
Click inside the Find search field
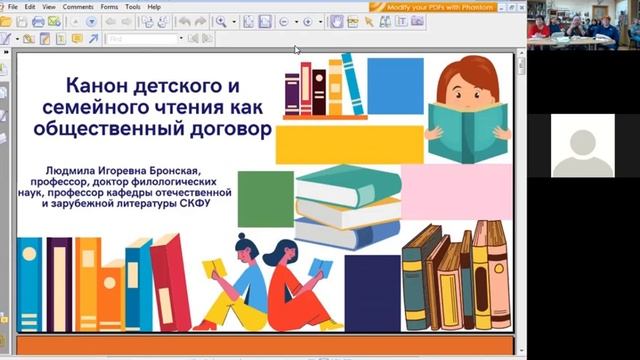(x=141, y=39)
